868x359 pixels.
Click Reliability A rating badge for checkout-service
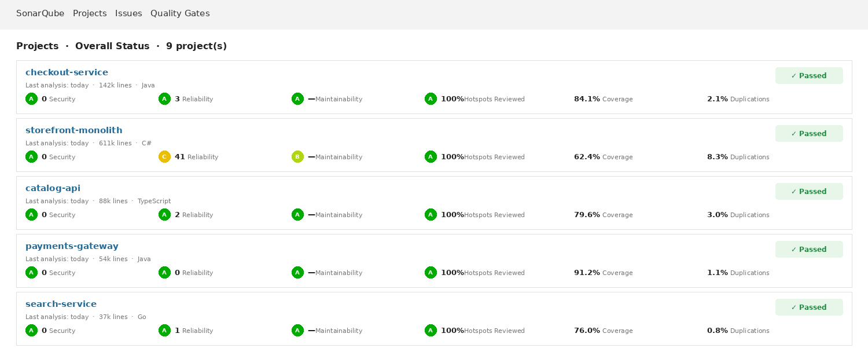164,99
